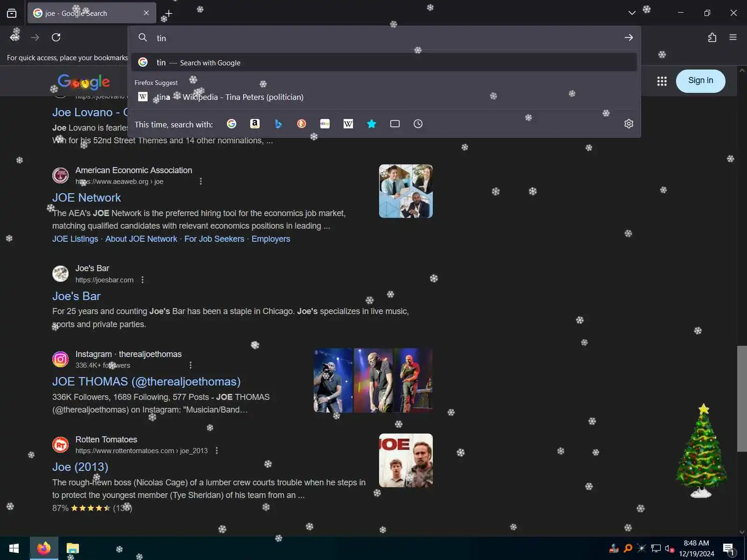The width and height of the screenshot is (747, 560).
Task: Open JOE THOMAS (@therealjoethomas) result
Action: (146, 382)
